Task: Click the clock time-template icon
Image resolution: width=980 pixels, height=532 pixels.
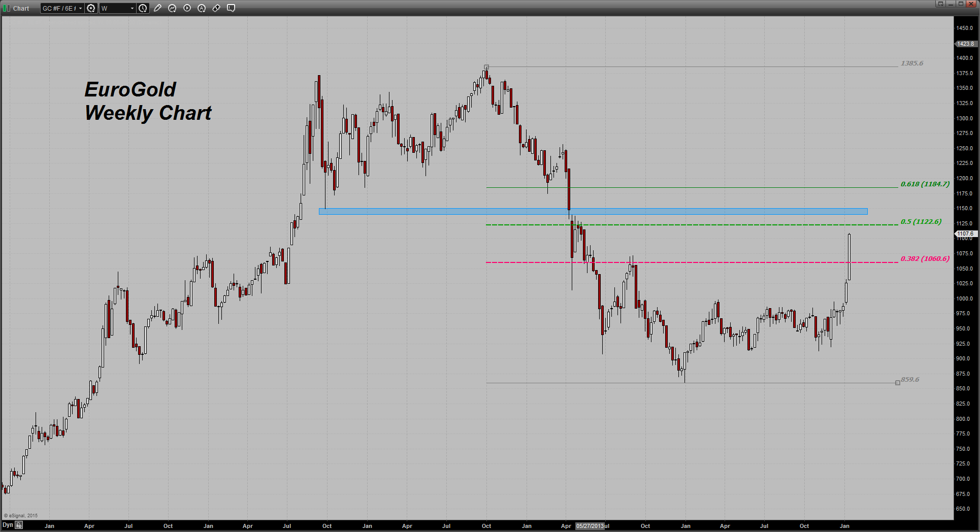Action: point(143,8)
